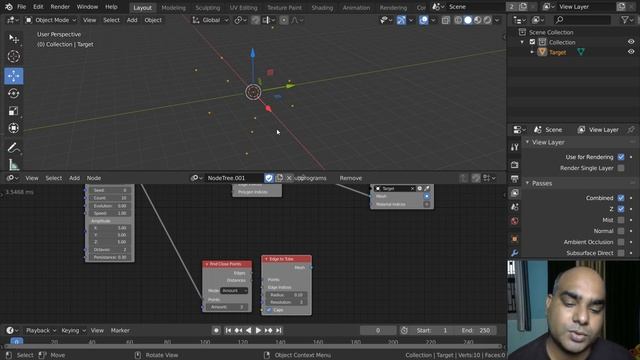
Task: Enable Normal pass checkbox
Action: tap(621, 231)
